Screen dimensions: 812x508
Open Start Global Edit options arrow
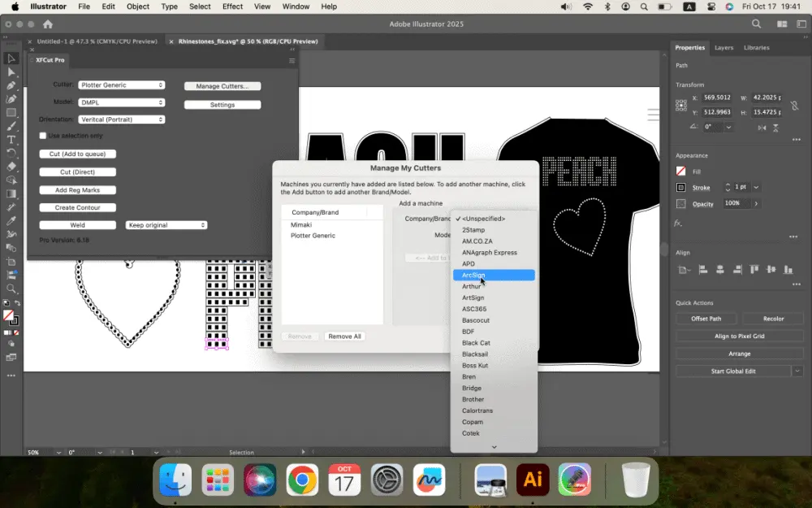(797, 371)
